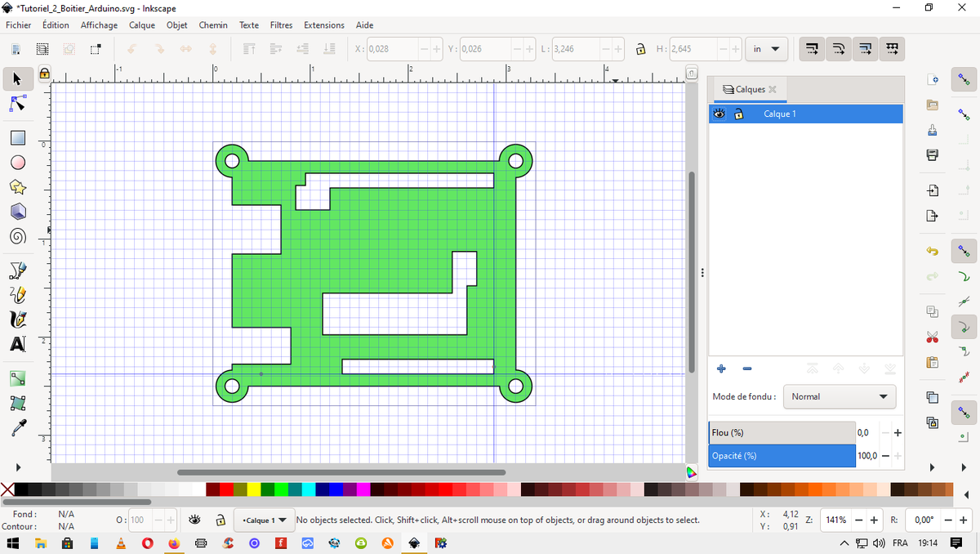Select the Star and polygon tool

(17, 187)
